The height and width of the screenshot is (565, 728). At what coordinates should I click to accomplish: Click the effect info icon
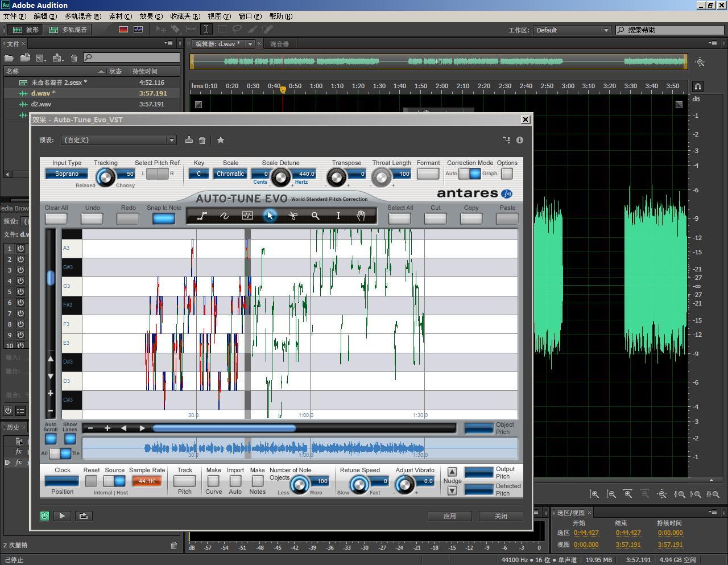tap(519, 140)
